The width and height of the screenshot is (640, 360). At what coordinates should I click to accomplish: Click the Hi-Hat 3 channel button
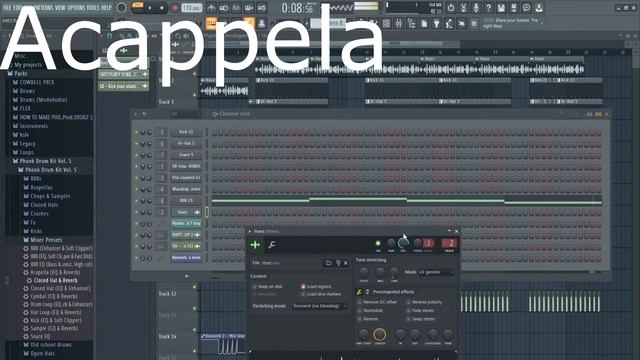(x=186, y=144)
